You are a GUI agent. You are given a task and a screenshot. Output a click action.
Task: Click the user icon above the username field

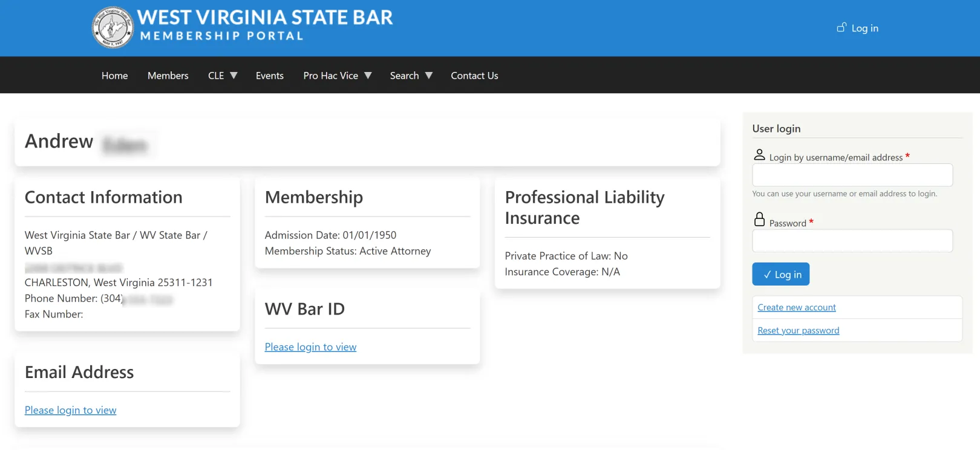pos(759,155)
